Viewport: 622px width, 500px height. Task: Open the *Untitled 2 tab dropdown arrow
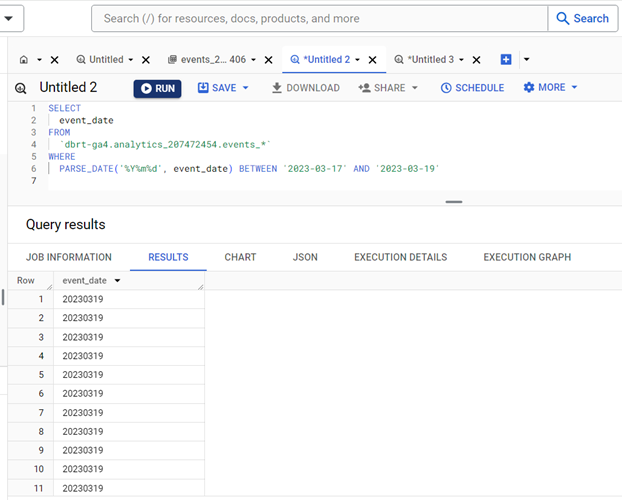click(x=357, y=60)
